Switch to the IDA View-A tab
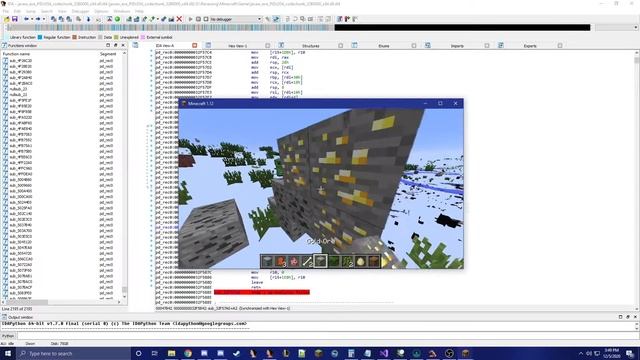Viewport: 640px width, 360px height. click(165, 46)
